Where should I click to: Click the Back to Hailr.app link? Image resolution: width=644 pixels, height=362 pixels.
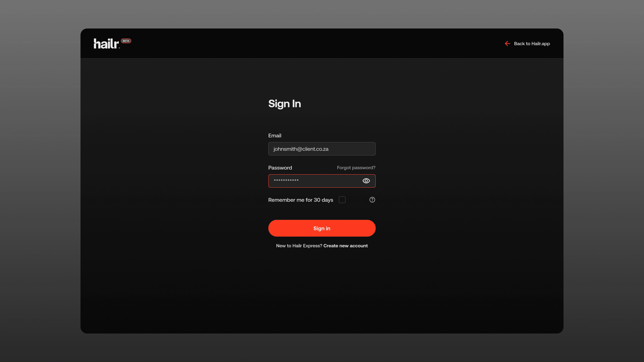[532, 44]
